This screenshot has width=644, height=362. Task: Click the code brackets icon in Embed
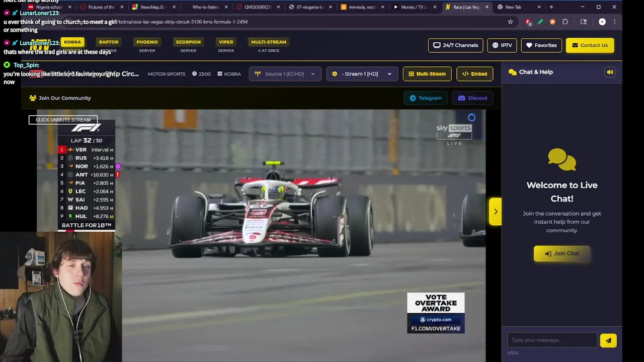[465, 74]
